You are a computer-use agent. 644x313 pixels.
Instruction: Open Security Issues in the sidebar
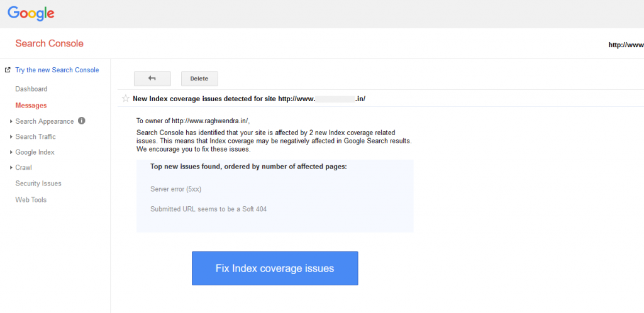[38, 184]
